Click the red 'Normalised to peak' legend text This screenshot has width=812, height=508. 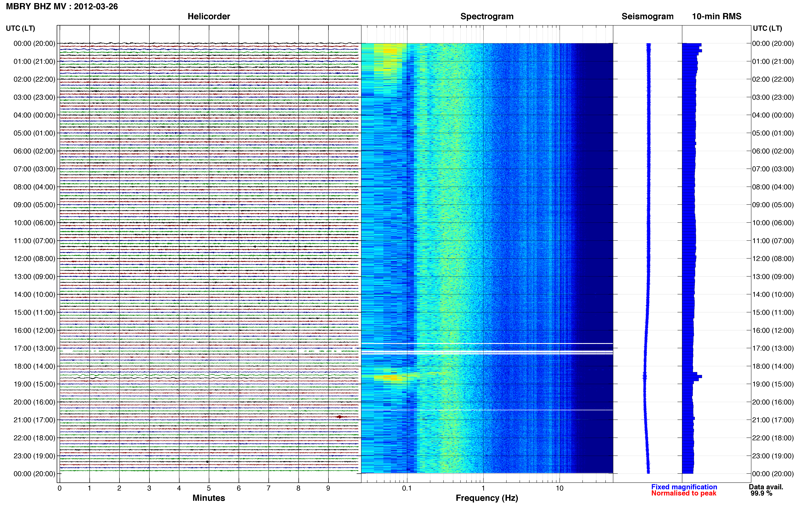pyautogui.click(x=684, y=493)
